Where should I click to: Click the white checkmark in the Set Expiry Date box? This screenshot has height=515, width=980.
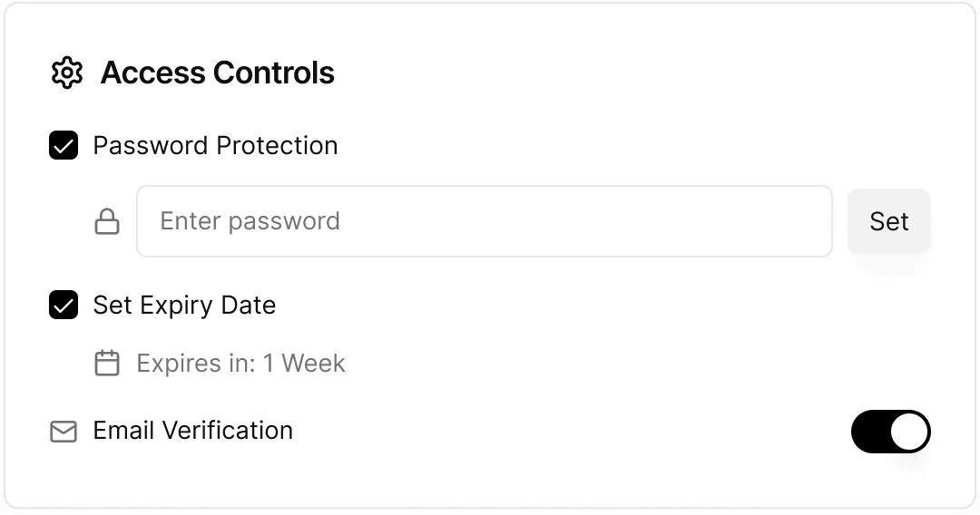[x=64, y=305]
